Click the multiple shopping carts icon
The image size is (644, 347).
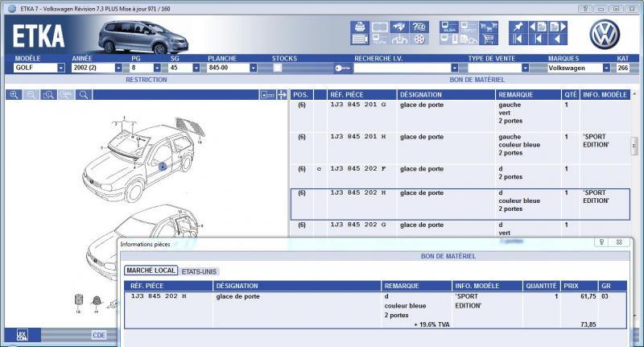click(489, 27)
